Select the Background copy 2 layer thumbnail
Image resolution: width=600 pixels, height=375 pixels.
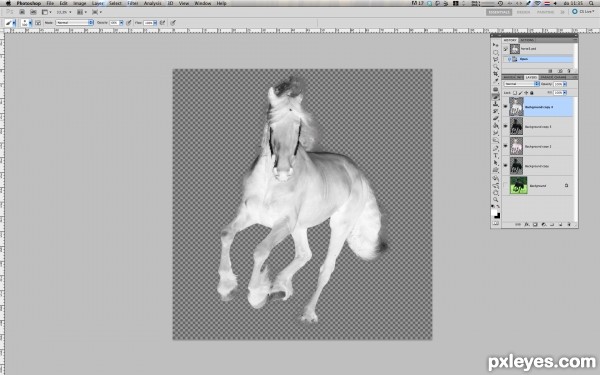516,146
